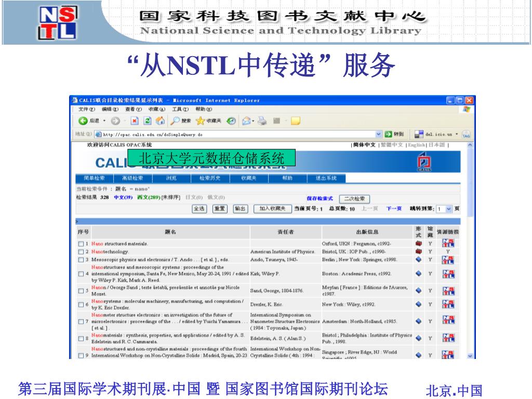Open the Search (搜索) toolbar icon

[175, 121]
